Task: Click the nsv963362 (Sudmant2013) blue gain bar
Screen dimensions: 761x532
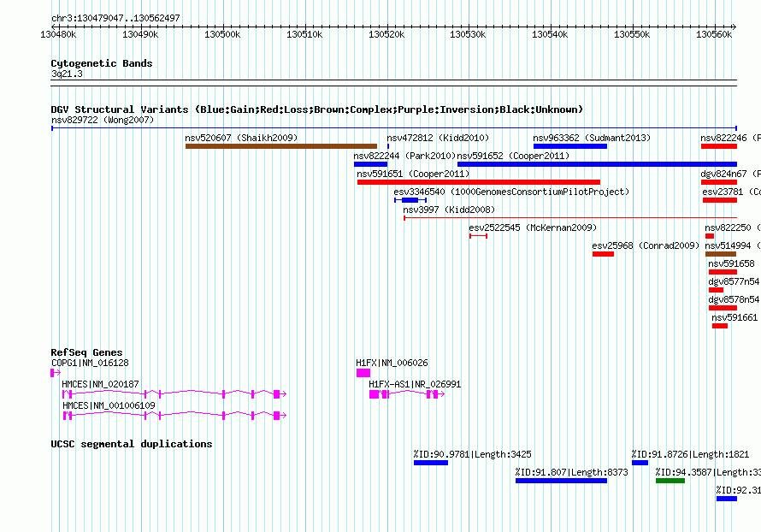Action: (x=569, y=146)
